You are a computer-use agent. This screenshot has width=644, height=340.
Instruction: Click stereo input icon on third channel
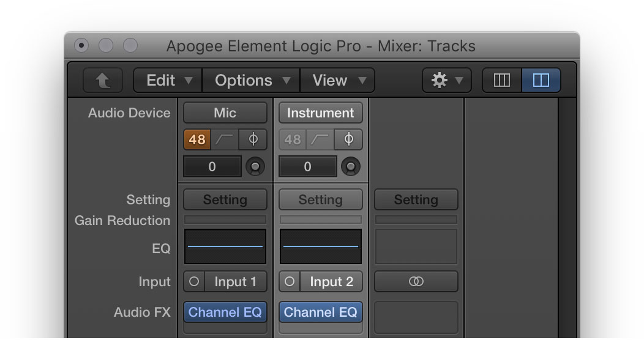coord(416,281)
